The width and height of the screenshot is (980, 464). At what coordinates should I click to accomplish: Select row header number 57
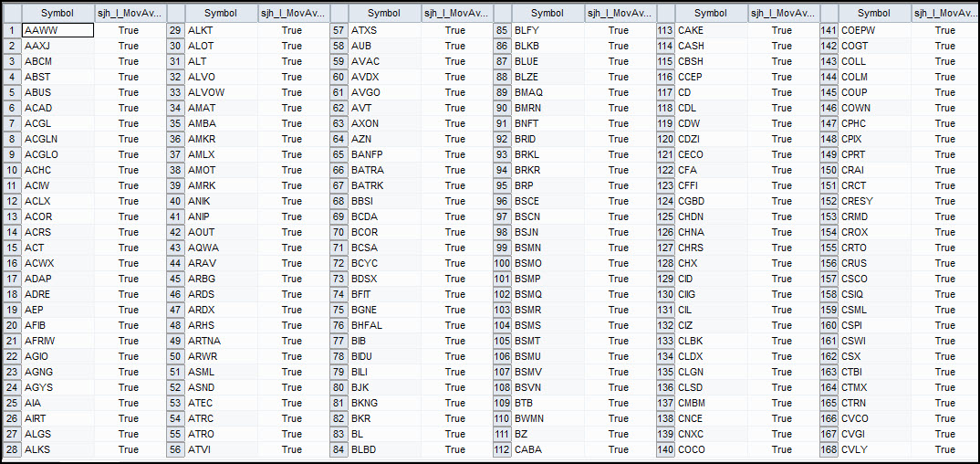click(339, 30)
